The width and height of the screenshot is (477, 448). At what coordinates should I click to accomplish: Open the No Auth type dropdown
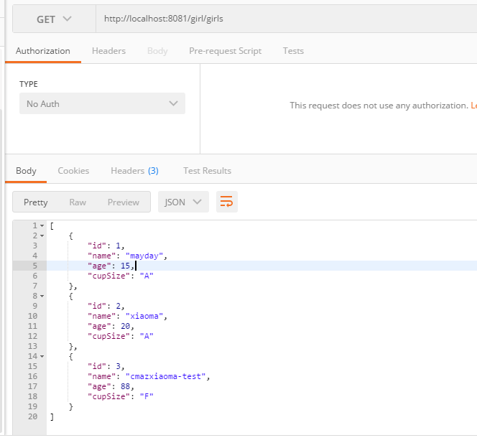point(102,104)
